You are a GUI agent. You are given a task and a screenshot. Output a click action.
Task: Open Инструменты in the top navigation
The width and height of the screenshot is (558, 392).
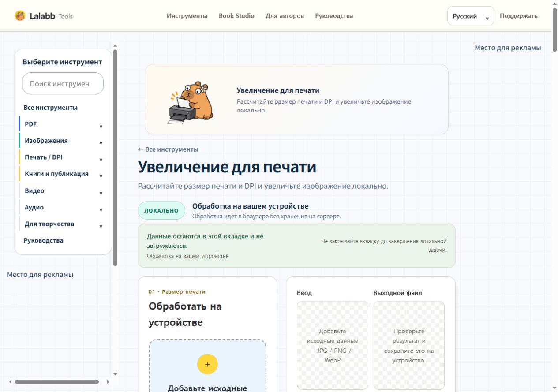coord(187,16)
